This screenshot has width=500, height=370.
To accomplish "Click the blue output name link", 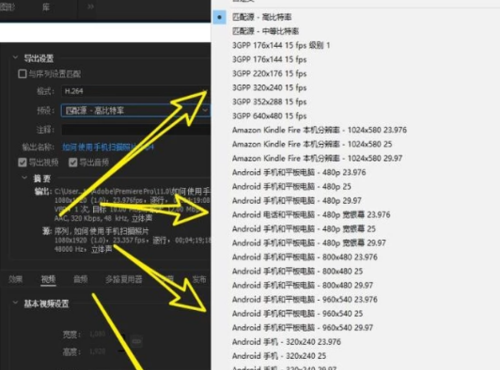I will click(x=108, y=147).
